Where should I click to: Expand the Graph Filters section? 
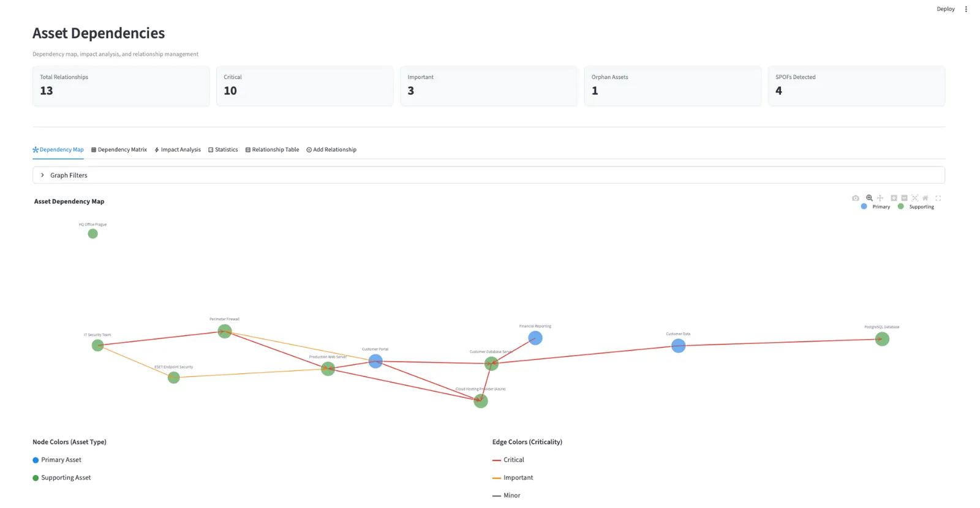pos(489,175)
